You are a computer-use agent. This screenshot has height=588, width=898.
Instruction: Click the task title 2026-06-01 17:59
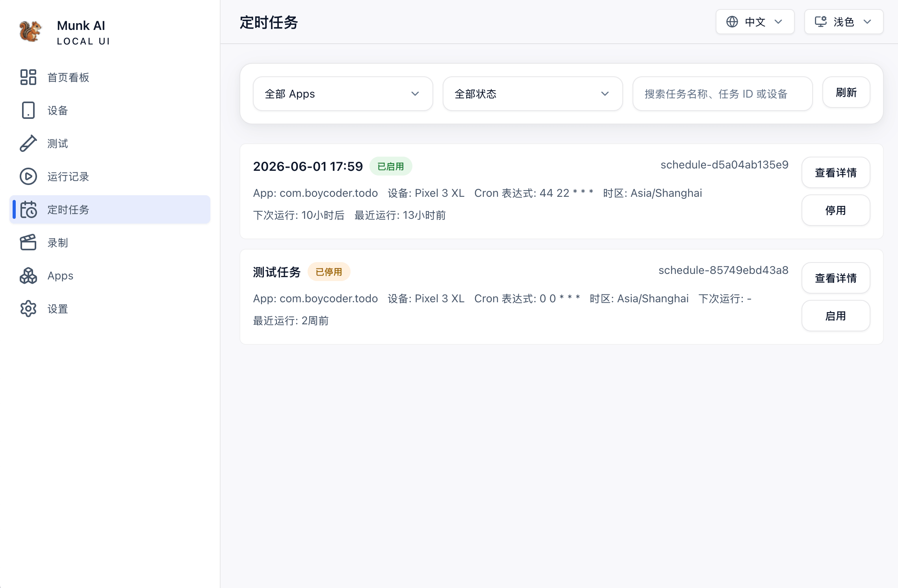pos(308,166)
